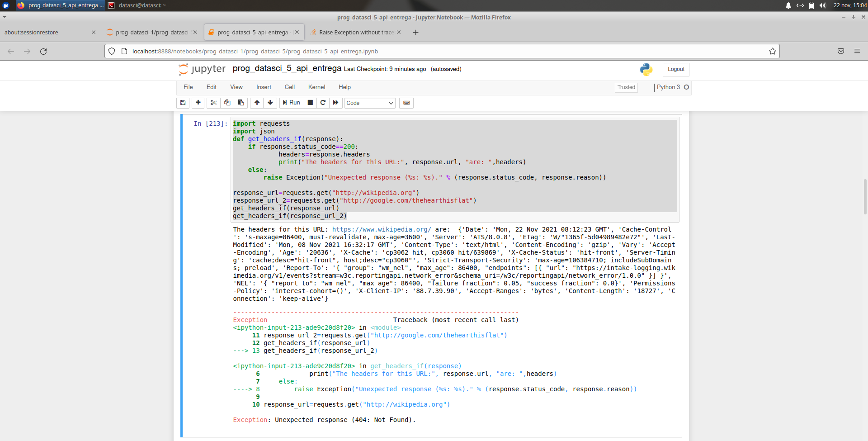Rename notebook title prog_datasci_5_api_entrega

pos(287,68)
